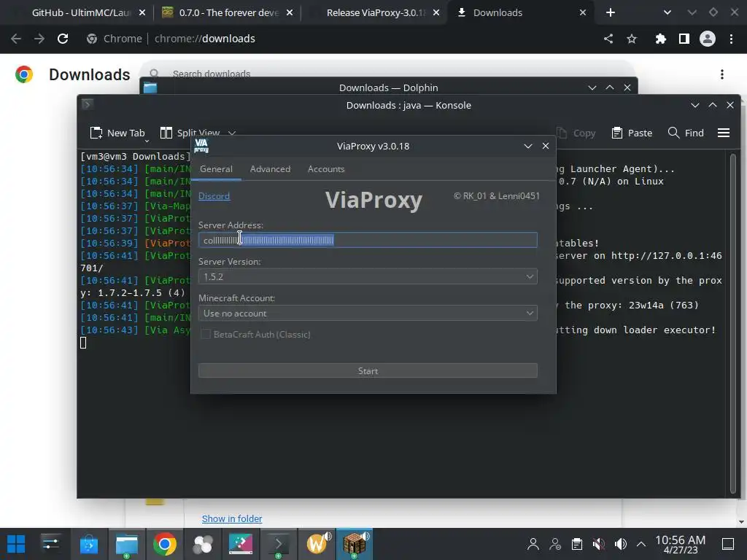Switch to the Release ViaProxy browser tab
The height and width of the screenshot is (560, 747).
click(376, 13)
